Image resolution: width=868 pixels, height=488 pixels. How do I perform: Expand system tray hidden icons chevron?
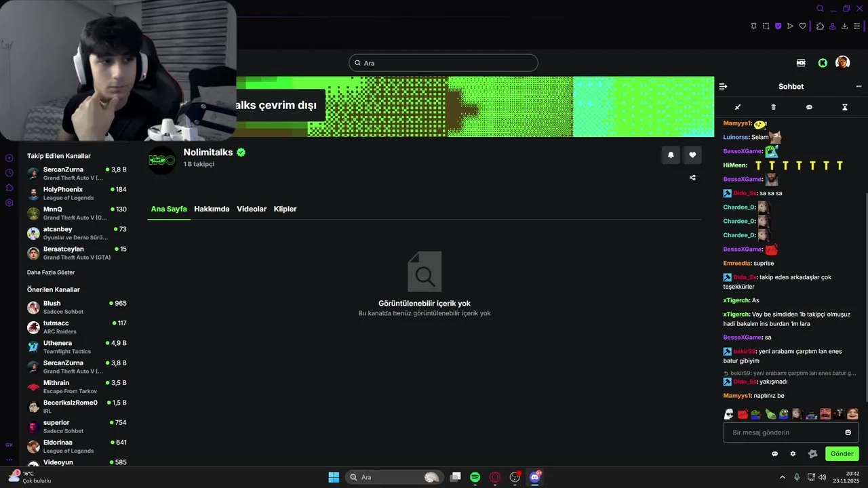click(783, 477)
